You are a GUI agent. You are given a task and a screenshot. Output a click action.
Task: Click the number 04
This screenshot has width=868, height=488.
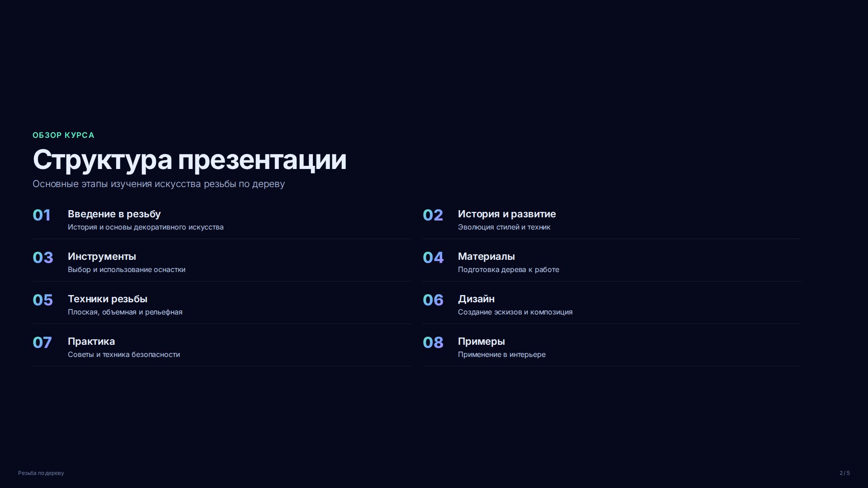point(433,258)
